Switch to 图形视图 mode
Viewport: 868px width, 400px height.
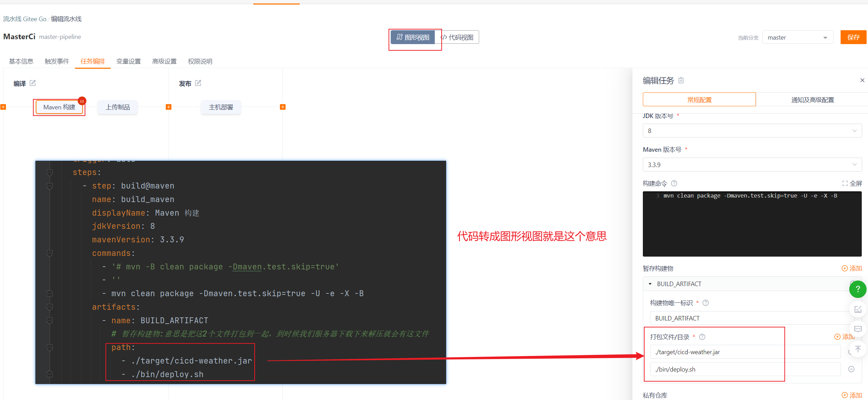[x=413, y=37]
